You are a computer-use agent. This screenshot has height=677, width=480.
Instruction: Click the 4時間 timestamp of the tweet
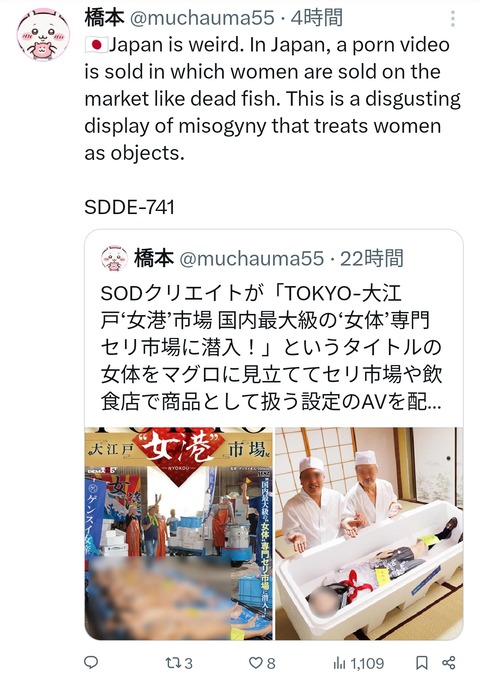[317, 18]
